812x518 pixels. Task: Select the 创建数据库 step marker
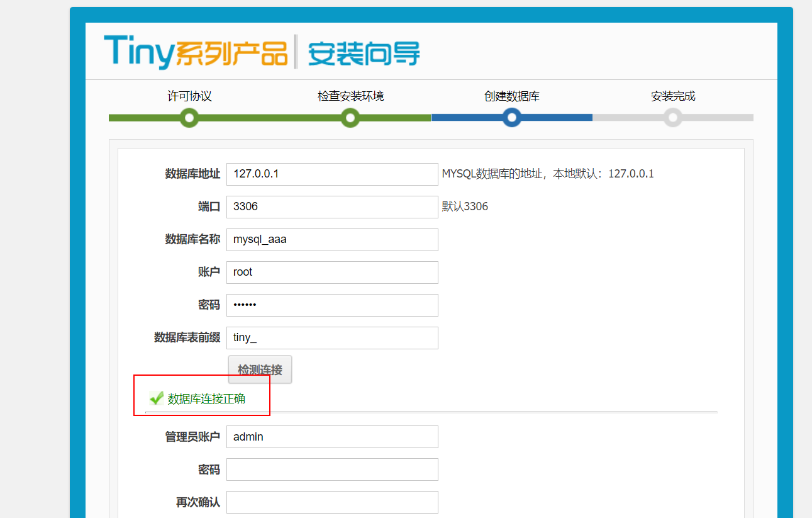click(512, 118)
